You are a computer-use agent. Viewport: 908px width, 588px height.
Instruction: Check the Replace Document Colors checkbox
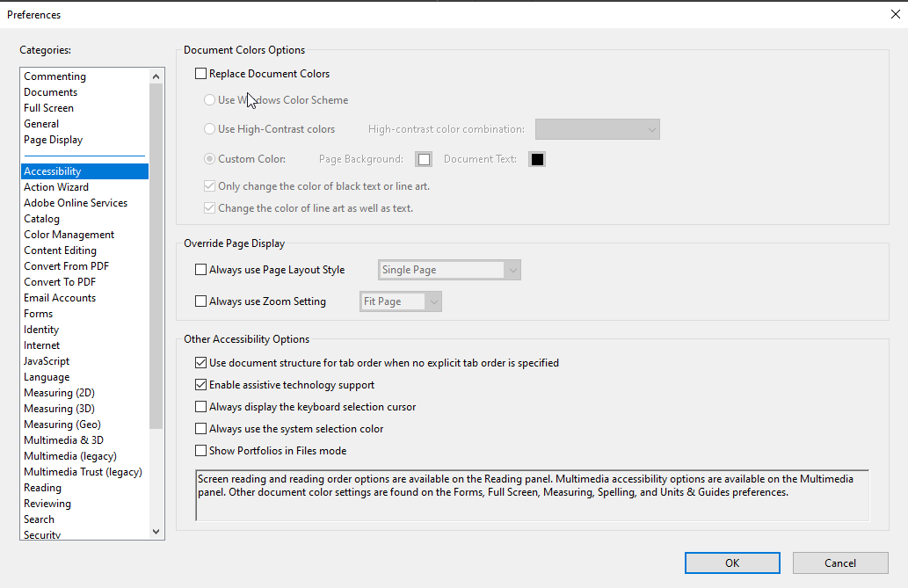(x=200, y=73)
